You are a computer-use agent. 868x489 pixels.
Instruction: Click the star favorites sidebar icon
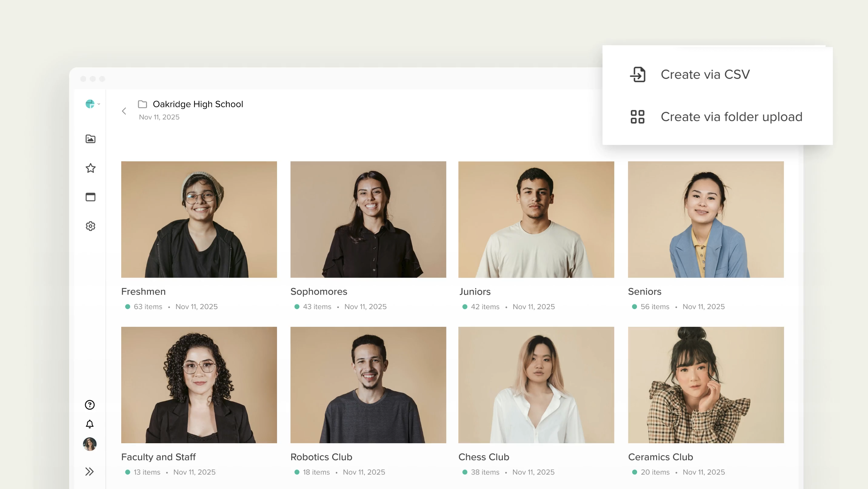[90, 168]
